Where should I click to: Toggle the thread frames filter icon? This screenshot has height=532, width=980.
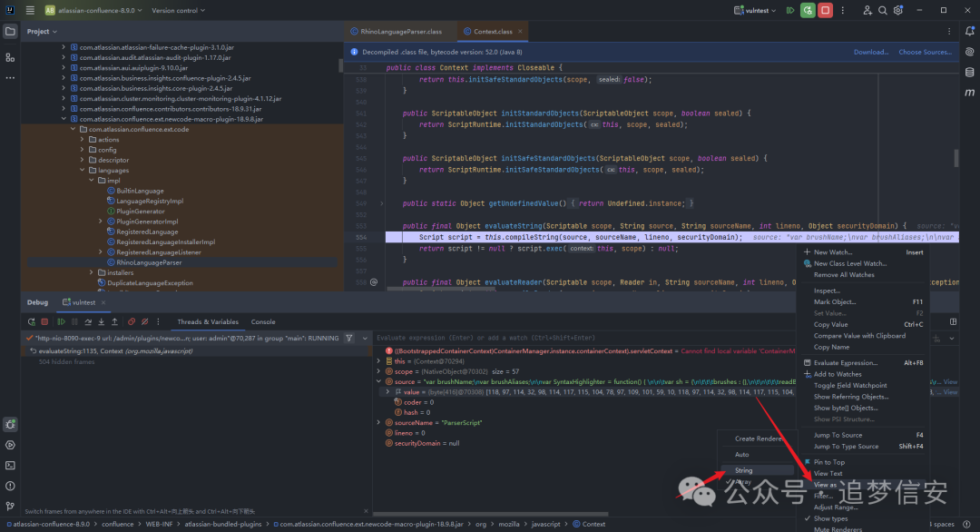click(349, 338)
